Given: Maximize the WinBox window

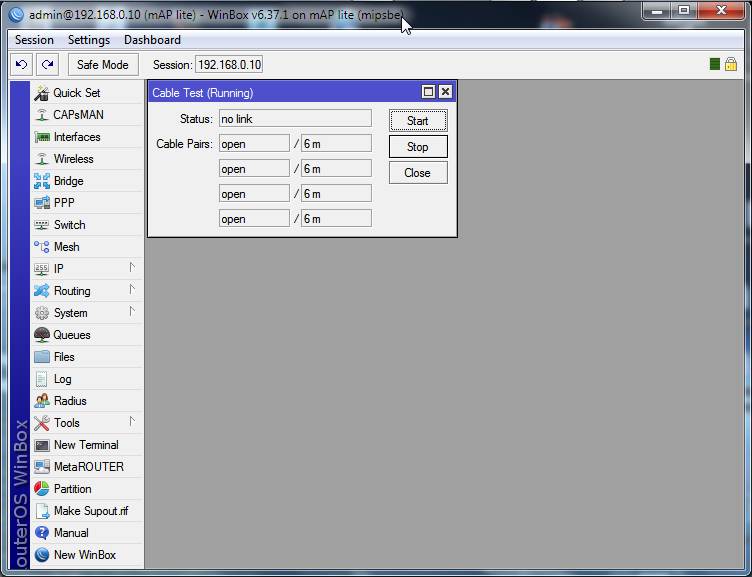Looking at the screenshot, I should 684,11.
